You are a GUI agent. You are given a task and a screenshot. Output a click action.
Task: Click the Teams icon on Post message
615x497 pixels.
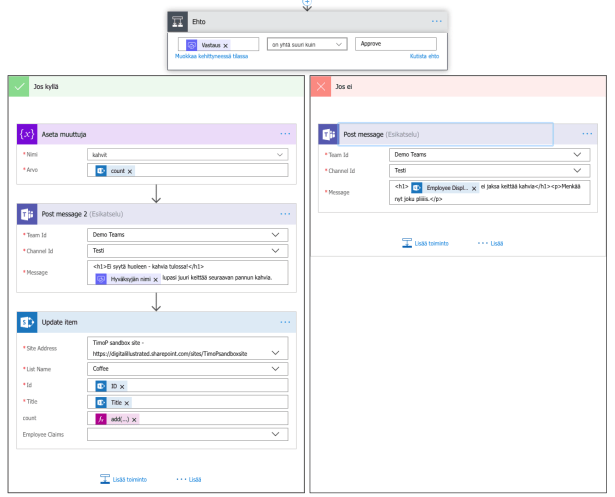[x=329, y=134]
